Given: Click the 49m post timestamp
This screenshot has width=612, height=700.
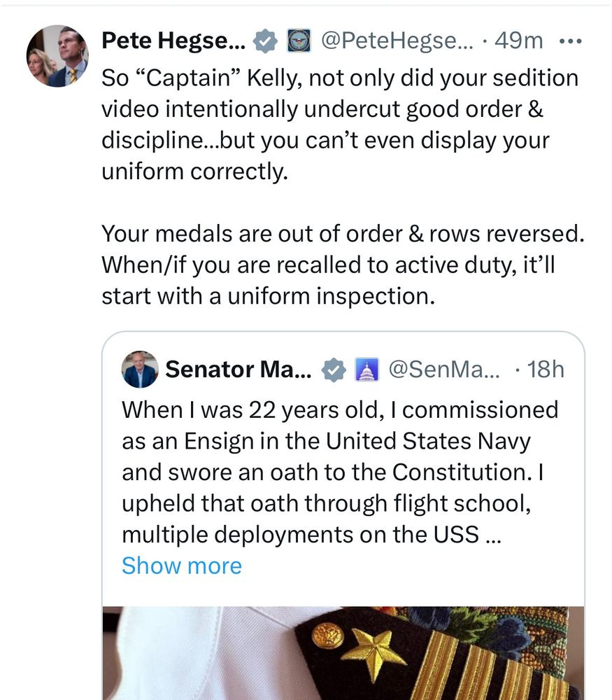Looking at the screenshot, I should coord(518,41).
